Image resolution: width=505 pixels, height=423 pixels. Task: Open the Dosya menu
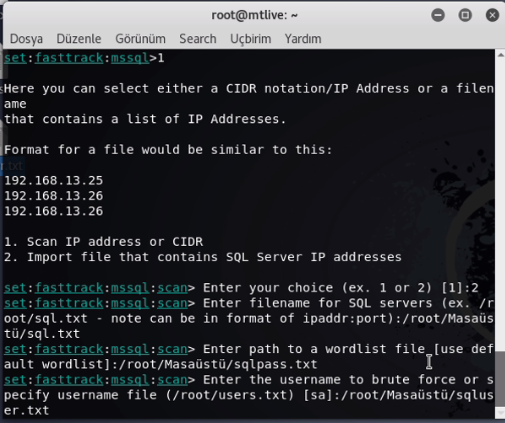click(26, 39)
